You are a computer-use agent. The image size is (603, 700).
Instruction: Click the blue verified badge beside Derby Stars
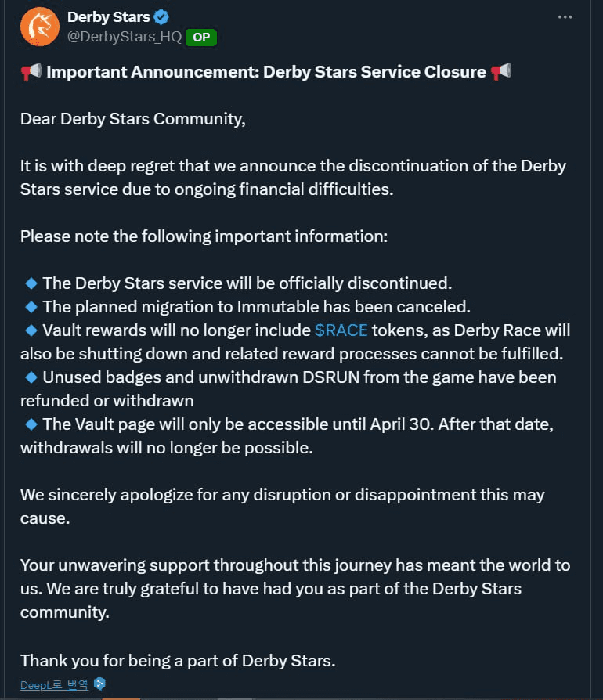[161, 17]
